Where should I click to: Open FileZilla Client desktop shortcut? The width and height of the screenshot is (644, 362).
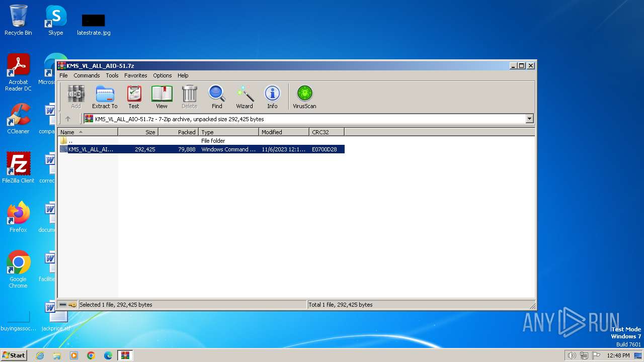18,168
